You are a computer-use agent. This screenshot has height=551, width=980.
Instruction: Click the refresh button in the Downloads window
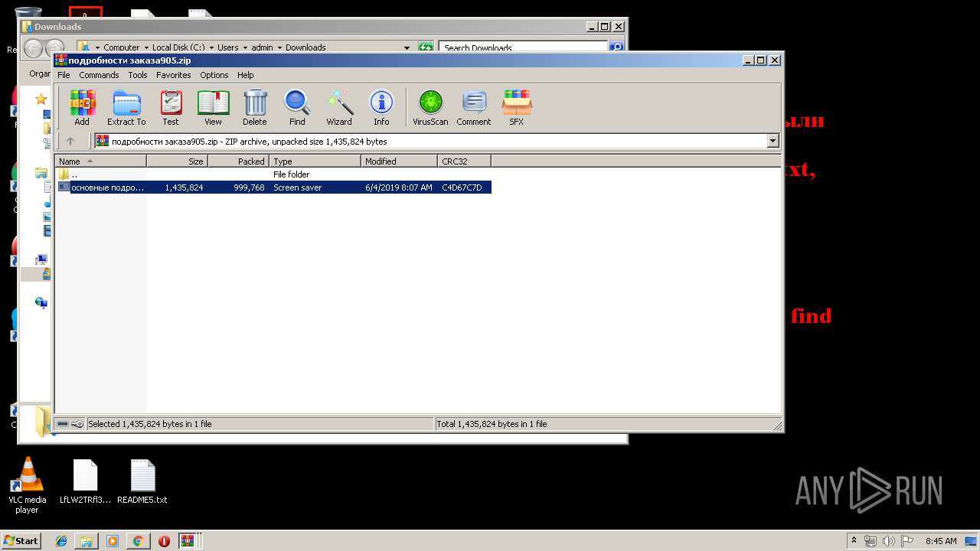pos(426,47)
